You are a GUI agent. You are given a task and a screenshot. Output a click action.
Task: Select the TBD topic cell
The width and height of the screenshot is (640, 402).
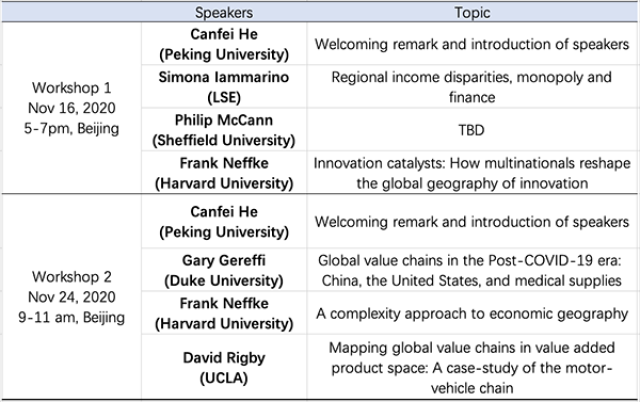click(469, 131)
